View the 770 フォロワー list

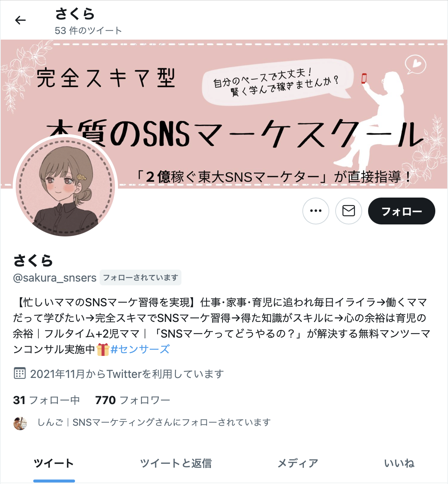133,400
